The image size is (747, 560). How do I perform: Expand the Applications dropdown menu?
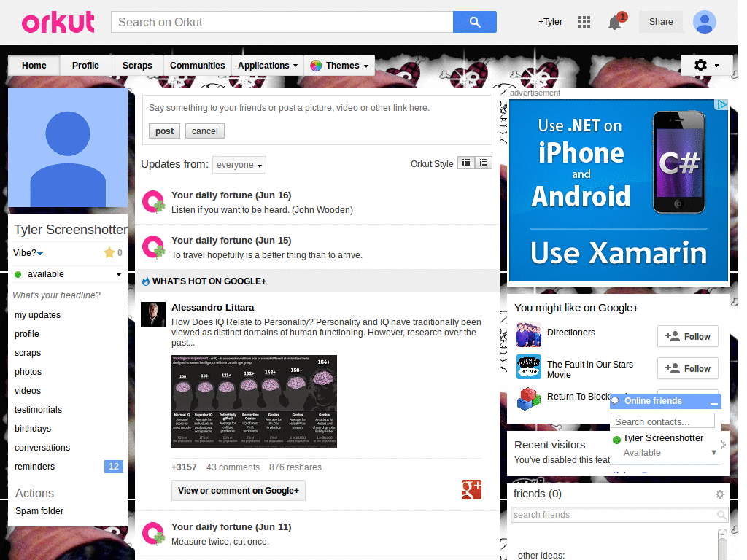pyautogui.click(x=268, y=65)
